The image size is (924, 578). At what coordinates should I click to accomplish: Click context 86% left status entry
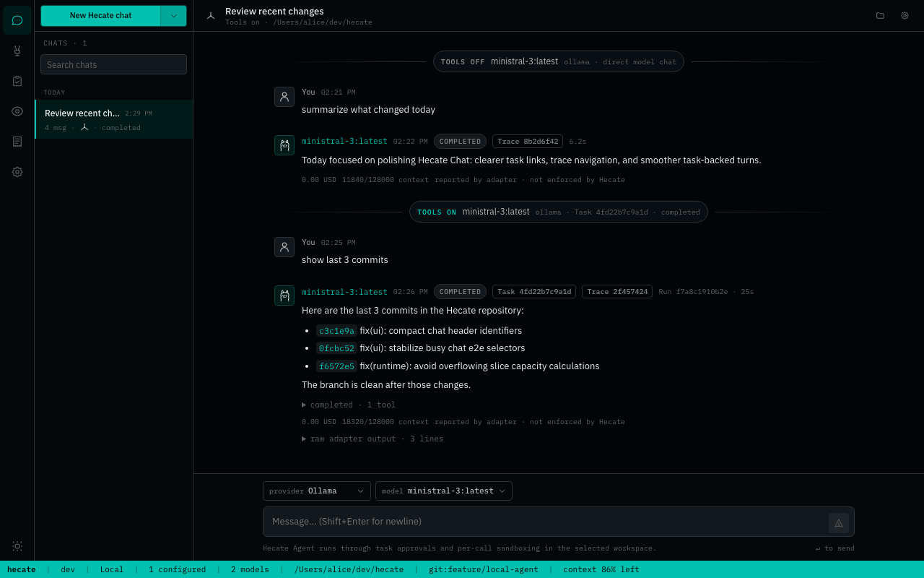(601, 569)
